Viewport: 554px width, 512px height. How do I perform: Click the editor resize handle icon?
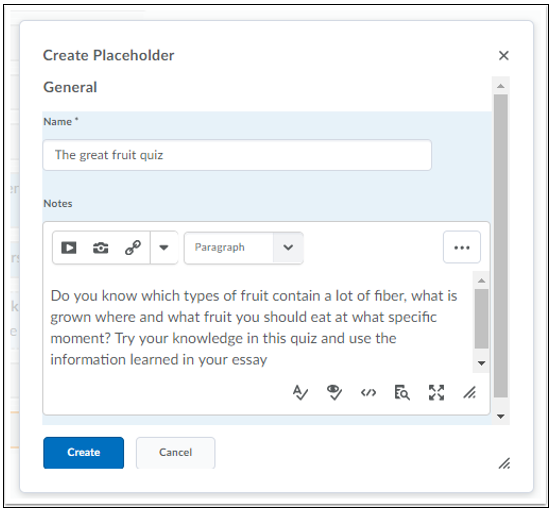click(x=470, y=393)
